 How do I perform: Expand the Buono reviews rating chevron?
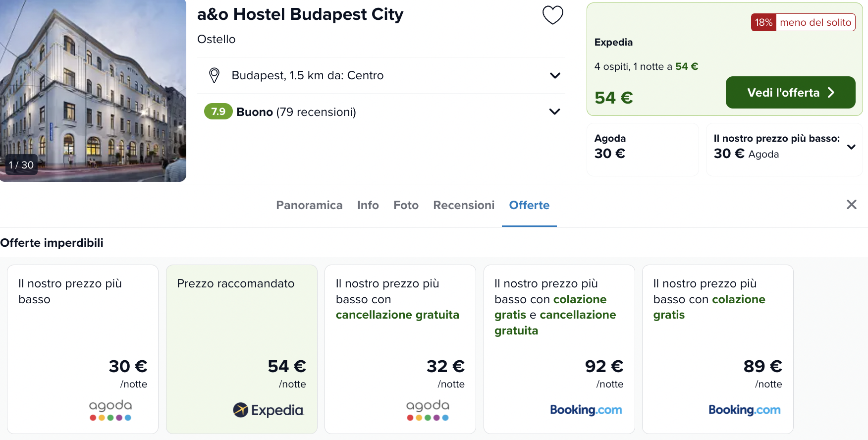point(555,111)
